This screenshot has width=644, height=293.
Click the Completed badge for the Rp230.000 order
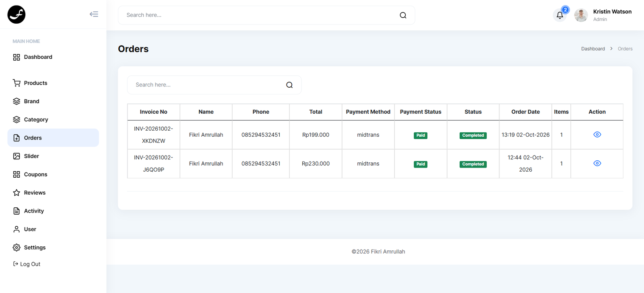coord(473,164)
